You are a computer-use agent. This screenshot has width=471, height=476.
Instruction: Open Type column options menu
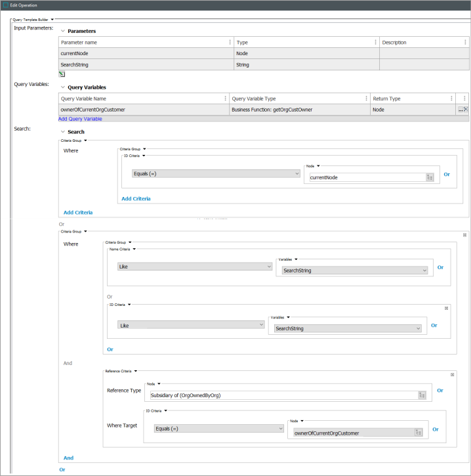[375, 42]
